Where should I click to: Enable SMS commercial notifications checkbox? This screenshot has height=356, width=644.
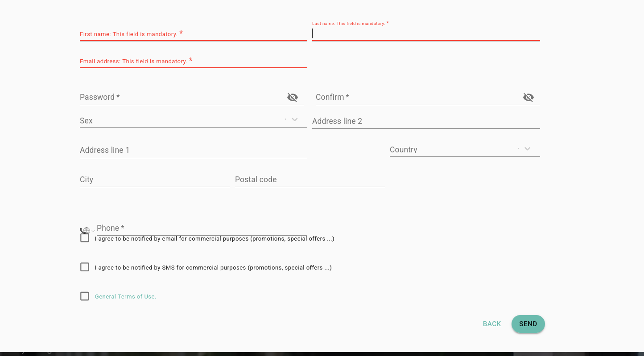[85, 267]
